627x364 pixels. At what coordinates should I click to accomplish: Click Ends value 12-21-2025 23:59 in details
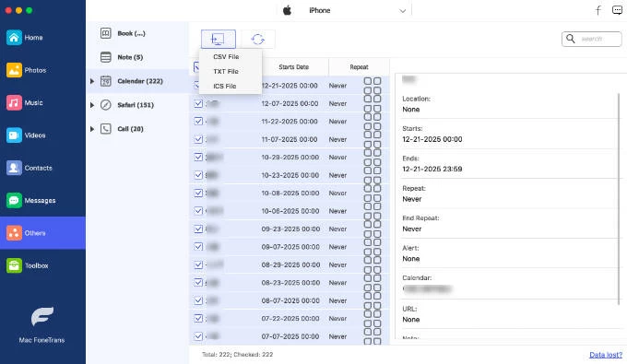pos(432,169)
